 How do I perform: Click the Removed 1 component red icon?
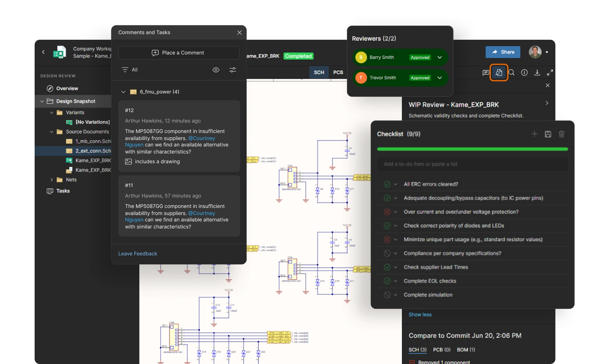point(412,362)
